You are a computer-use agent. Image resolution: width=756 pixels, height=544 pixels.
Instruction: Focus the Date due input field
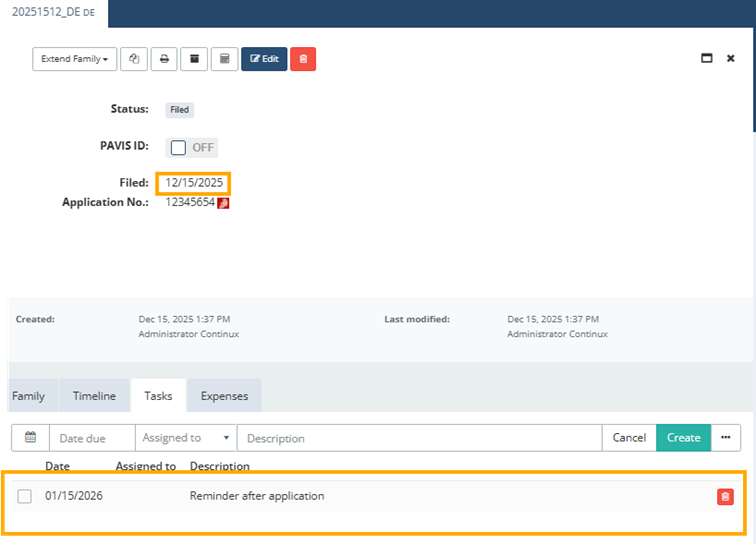point(93,438)
